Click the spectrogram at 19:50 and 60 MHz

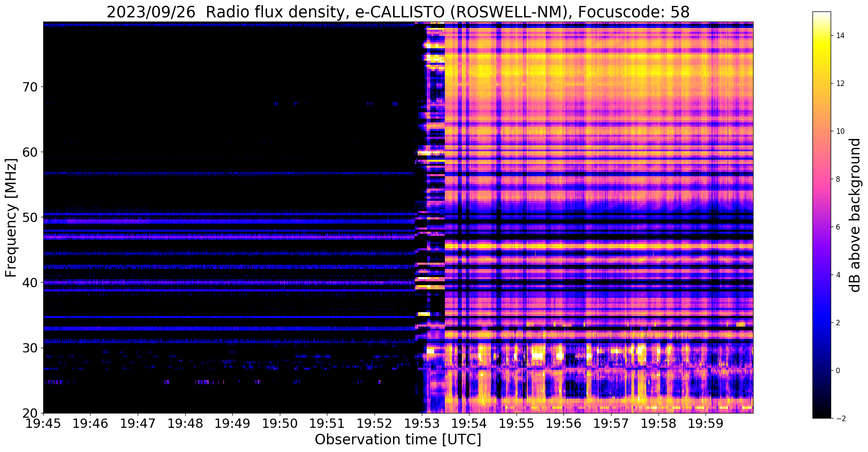(280, 152)
